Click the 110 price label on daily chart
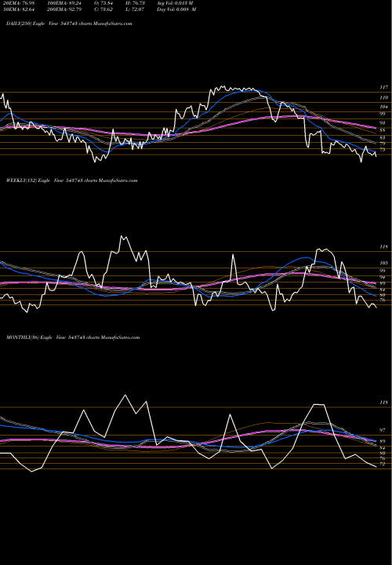 383,97
